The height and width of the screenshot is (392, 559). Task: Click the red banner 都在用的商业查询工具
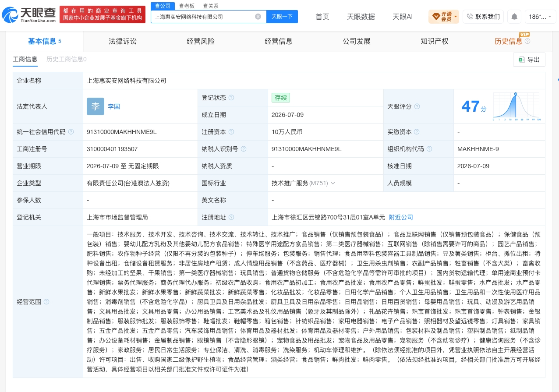(x=103, y=14)
